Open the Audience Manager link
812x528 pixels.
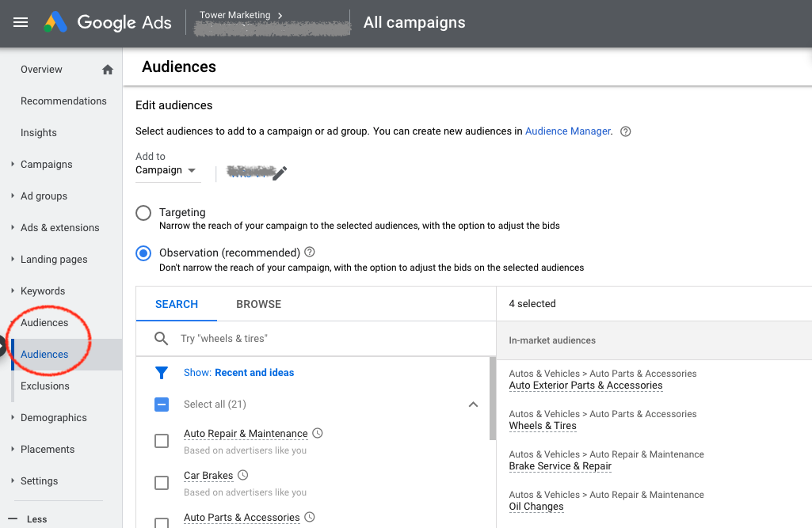coord(567,131)
